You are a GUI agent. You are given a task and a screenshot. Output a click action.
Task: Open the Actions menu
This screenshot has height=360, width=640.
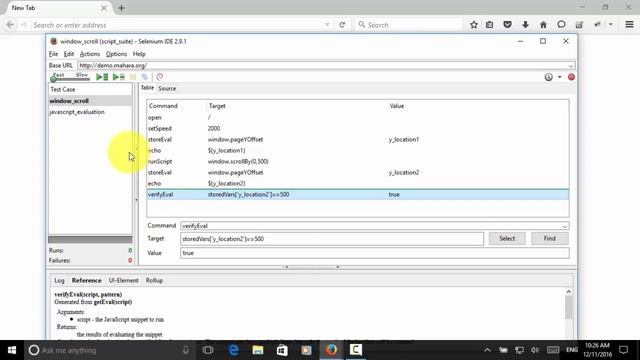(90, 54)
